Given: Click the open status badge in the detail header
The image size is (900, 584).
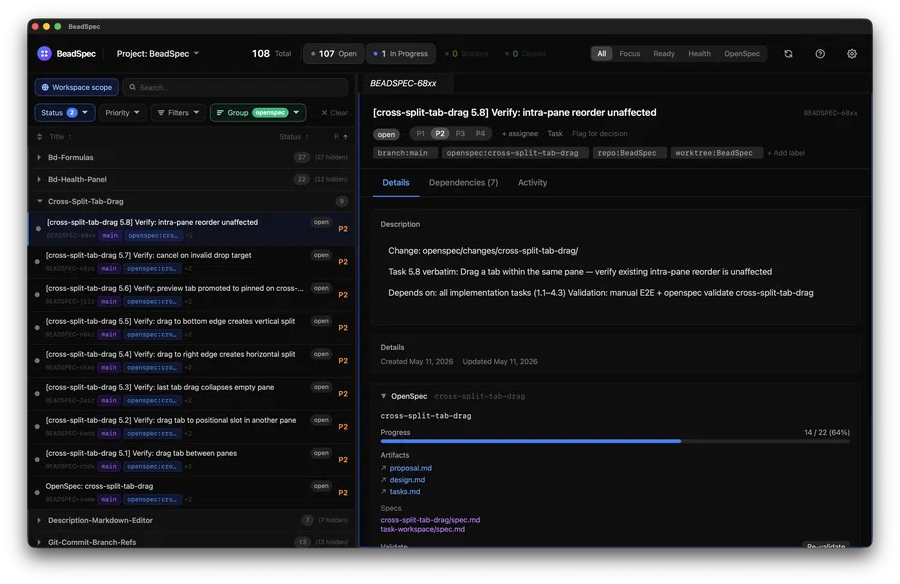Looking at the screenshot, I should (386, 134).
